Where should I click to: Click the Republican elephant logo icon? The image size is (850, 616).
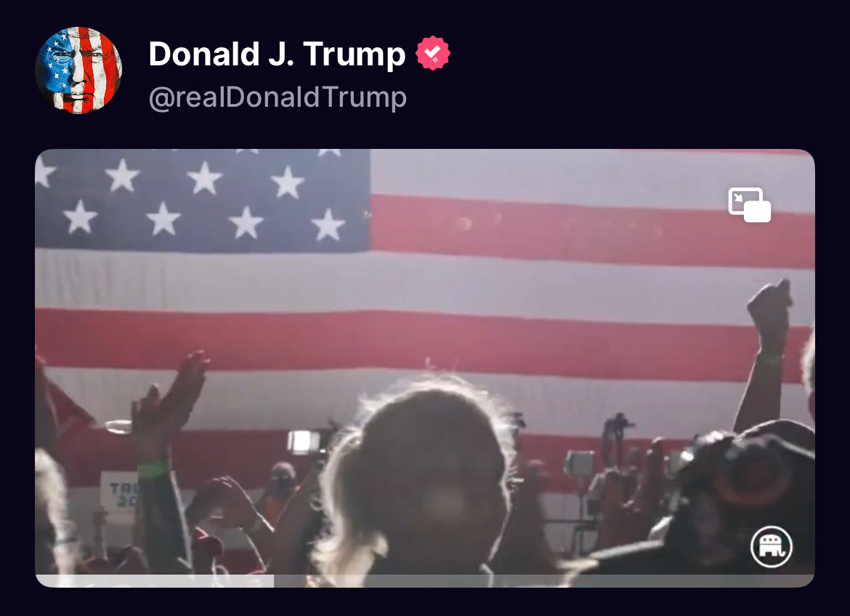click(772, 546)
